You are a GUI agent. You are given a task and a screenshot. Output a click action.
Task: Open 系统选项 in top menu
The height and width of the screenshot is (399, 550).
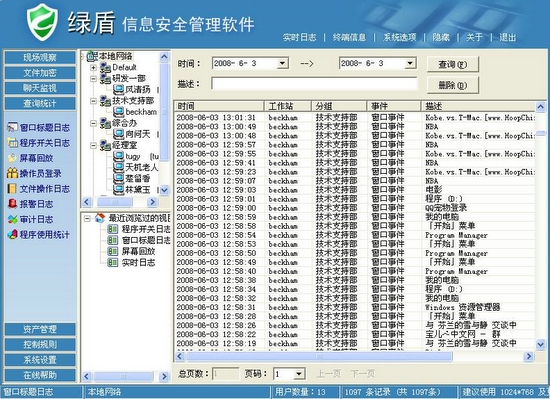400,37
